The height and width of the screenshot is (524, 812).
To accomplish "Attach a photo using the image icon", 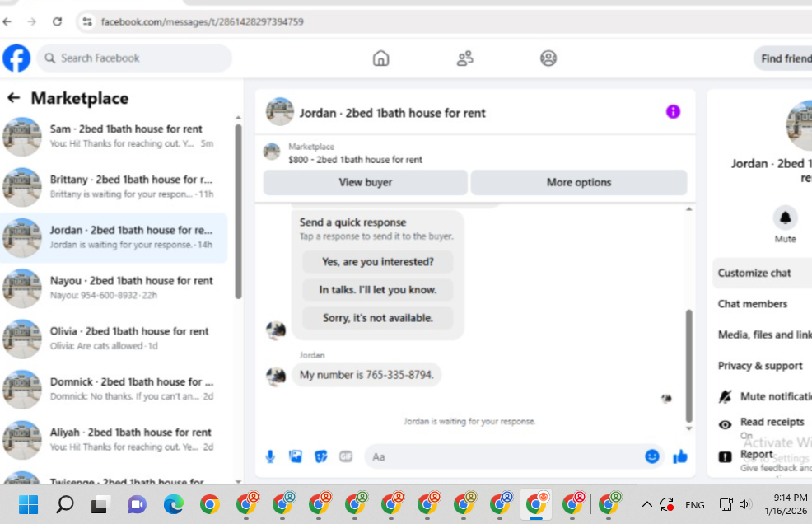I will [295, 456].
